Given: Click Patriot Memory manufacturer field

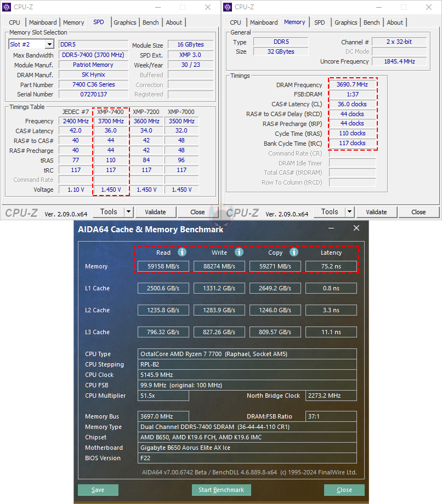Looking at the screenshot, I should pos(93,65).
